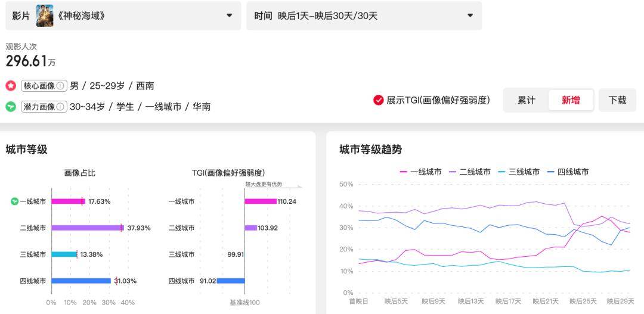Click the green sprout 潜力画像 icon
This screenshot has width=644, height=314.
[x=11, y=107]
